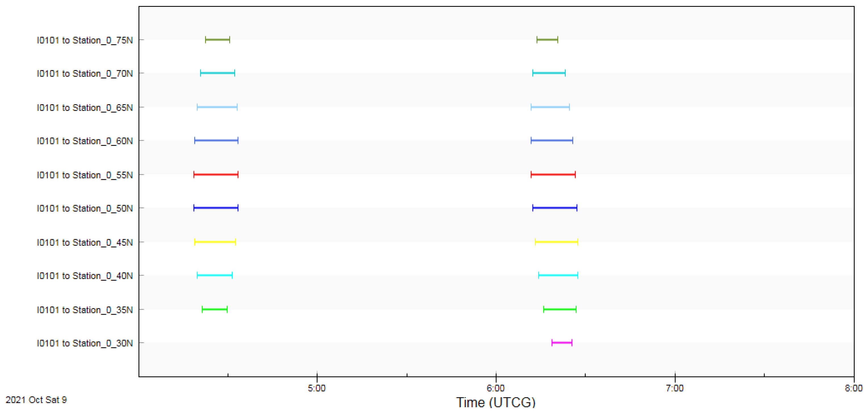The image size is (868, 416).
Task: Click first red bar for Station_0_55N
Action: click(216, 174)
